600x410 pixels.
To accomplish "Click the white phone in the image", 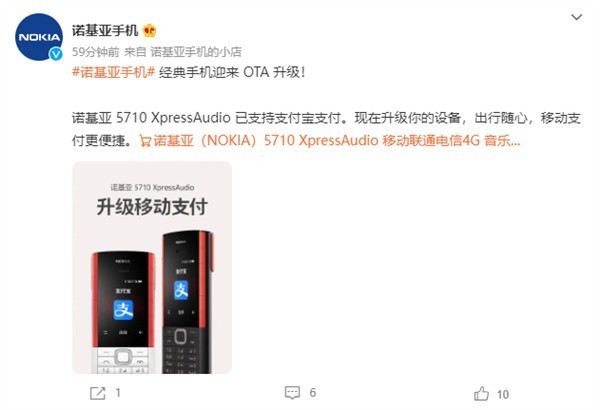I will [123, 312].
